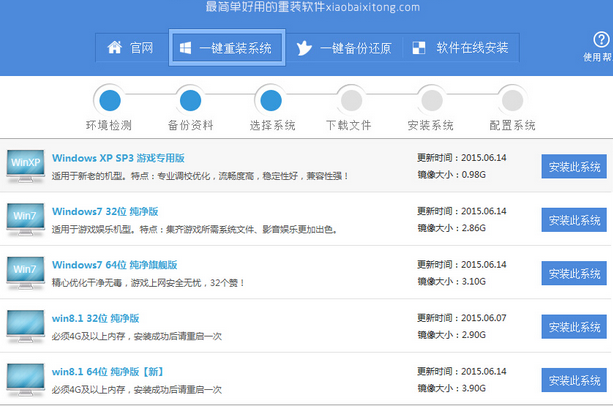
Task: Click the 备份资料 step circle
Action: 189,100
